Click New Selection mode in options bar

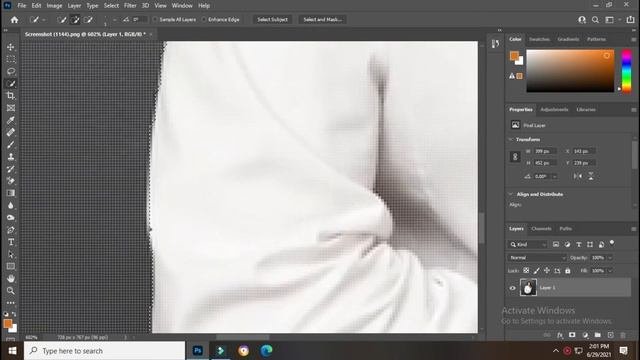coord(62,20)
